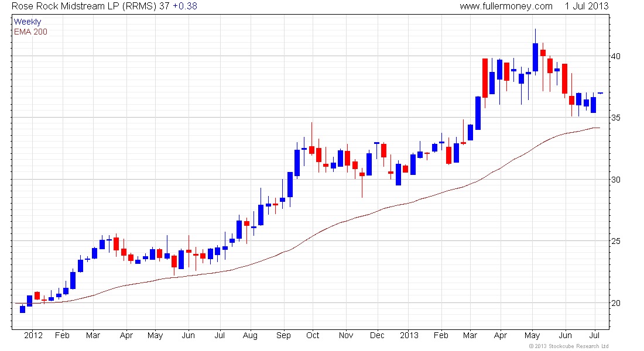Click the 30 price axis label
Image resolution: width=644 pixels, height=351 pixels.
point(616,180)
